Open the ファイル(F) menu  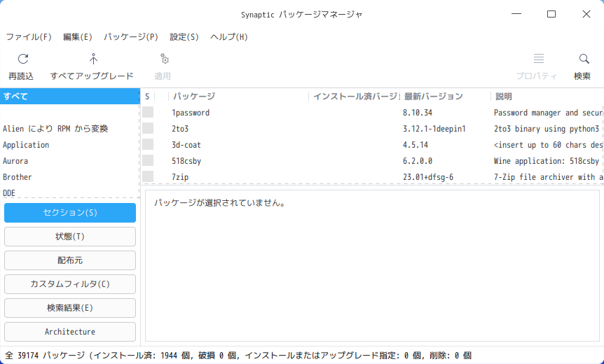pyautogui.click(x=29, y=37)
